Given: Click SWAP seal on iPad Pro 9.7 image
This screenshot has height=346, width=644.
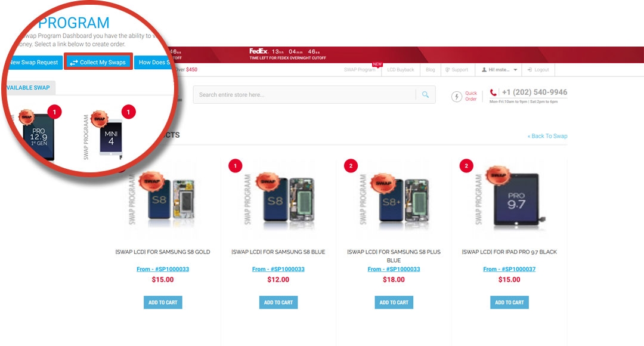Looking at the screenshot, I should pyautogui.click(x=498, y=175).
